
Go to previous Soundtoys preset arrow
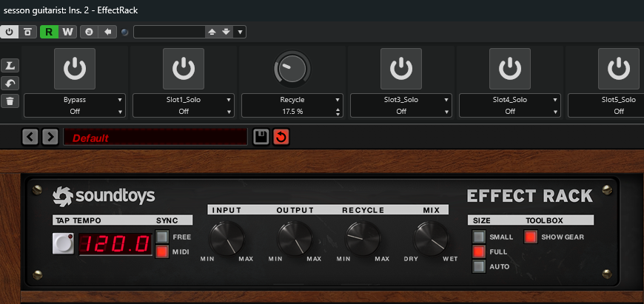(30, 137)
